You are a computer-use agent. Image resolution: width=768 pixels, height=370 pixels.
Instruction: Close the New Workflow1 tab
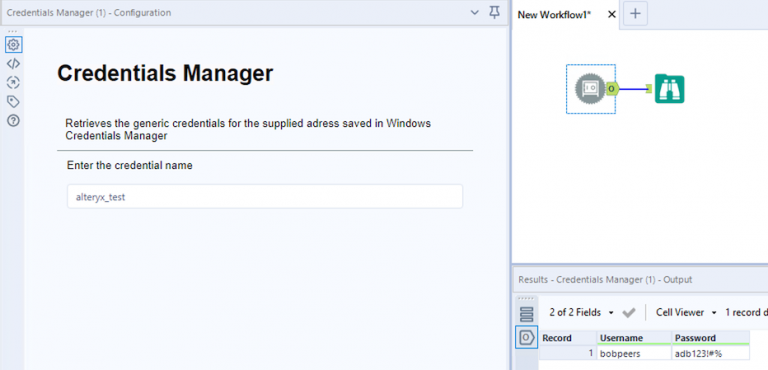(x=611, y=15)
